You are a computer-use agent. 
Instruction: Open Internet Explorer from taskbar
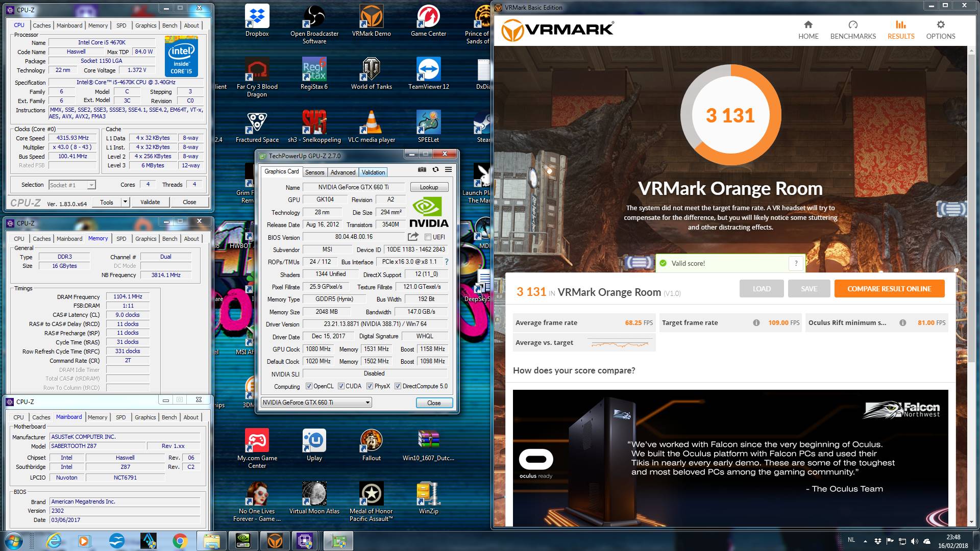pos(53,541)
